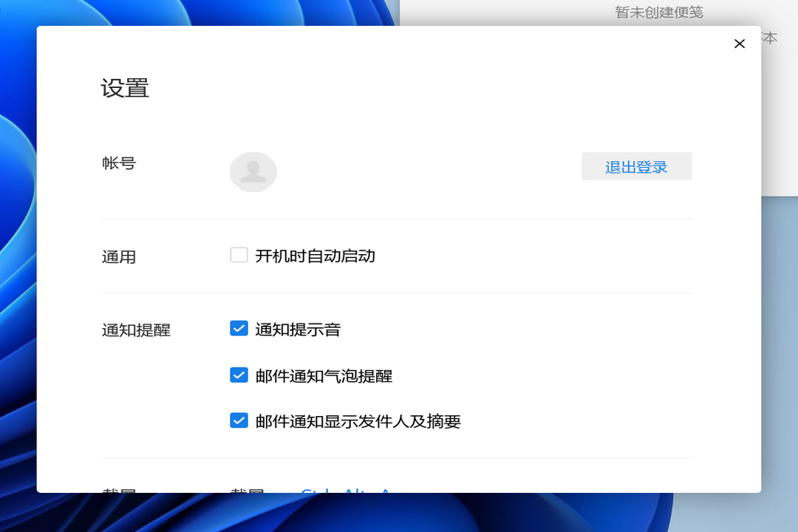Uncheck 邮件通知显示发件人及摘要
The image size is (798, 532).
click(x=238, y=420)
